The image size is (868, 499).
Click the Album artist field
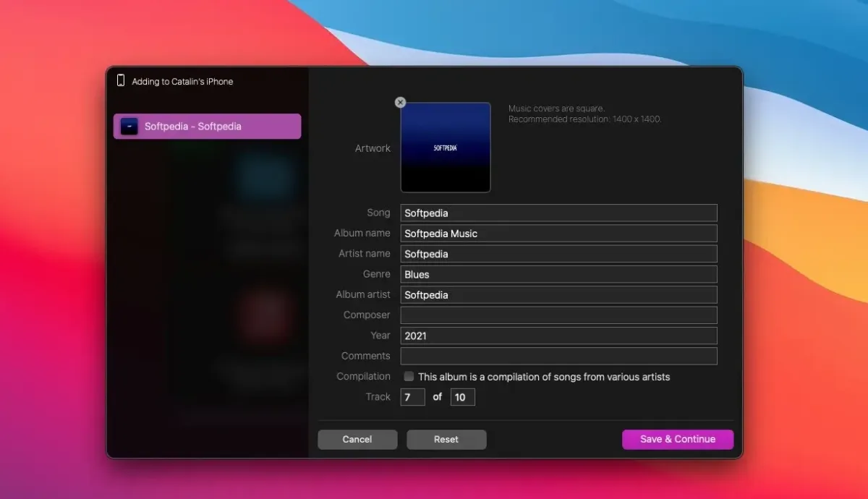(x=558, y=294)
